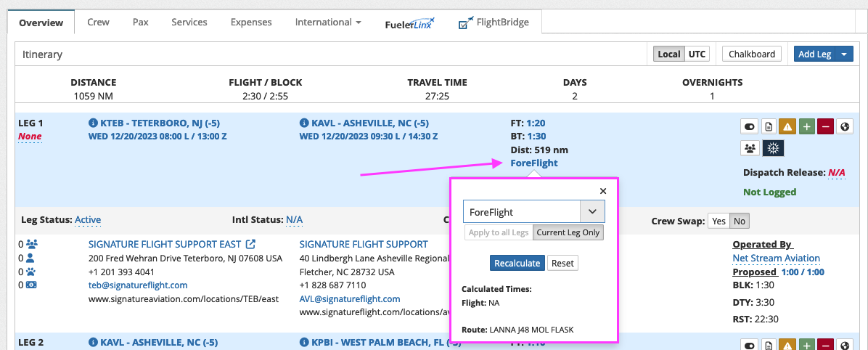Toggle the switch icon button on Leg 1
This screenshot has height=350, width=868.
(x=750, y=126)
